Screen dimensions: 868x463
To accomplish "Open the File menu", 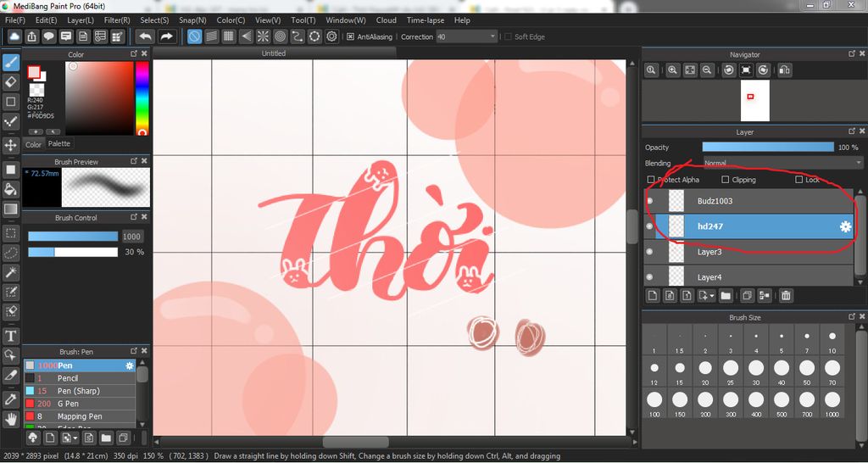I will coord(15,20).
